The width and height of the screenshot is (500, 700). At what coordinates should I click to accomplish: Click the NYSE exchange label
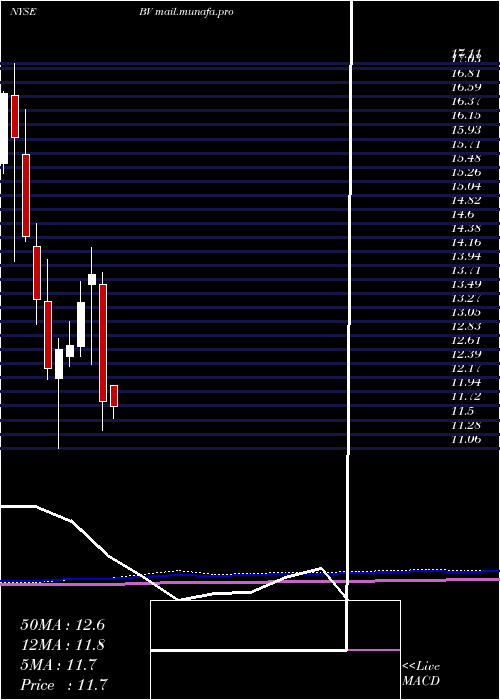point(23,12)
